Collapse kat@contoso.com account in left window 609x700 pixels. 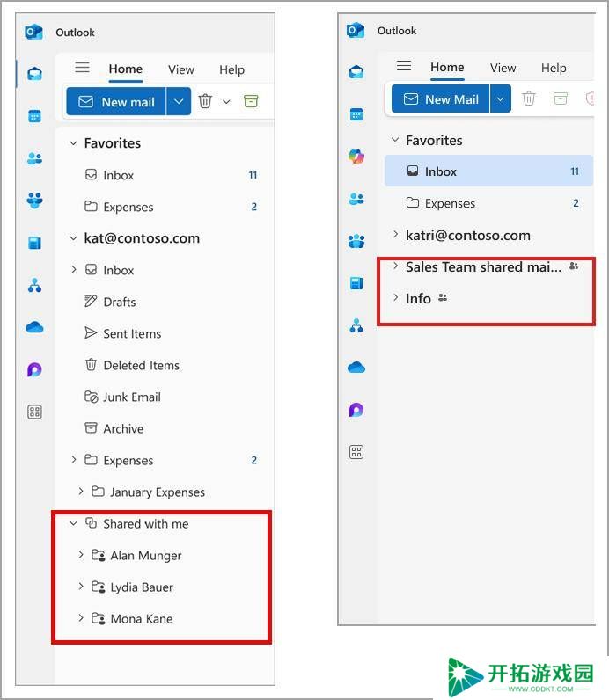(x=73, y=238)
